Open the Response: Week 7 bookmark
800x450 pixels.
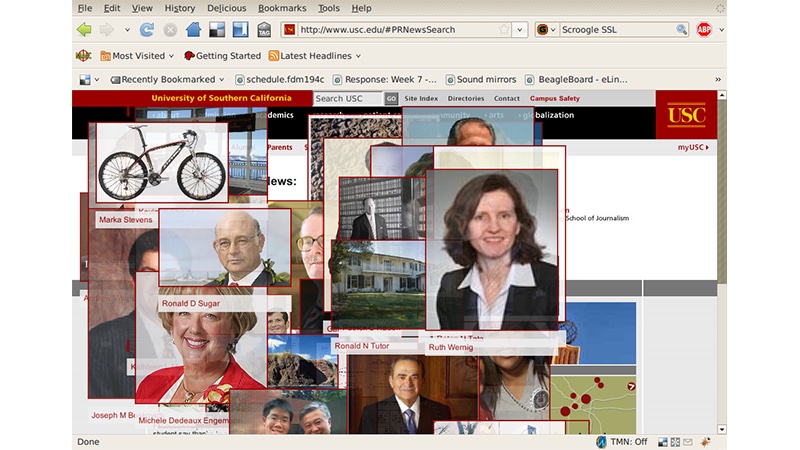385,80
